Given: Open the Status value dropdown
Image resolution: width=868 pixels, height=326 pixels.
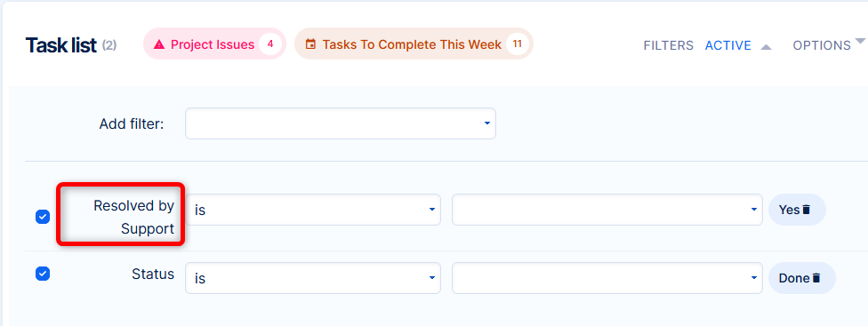Looking at the screenshot, I should click(607, 278).
